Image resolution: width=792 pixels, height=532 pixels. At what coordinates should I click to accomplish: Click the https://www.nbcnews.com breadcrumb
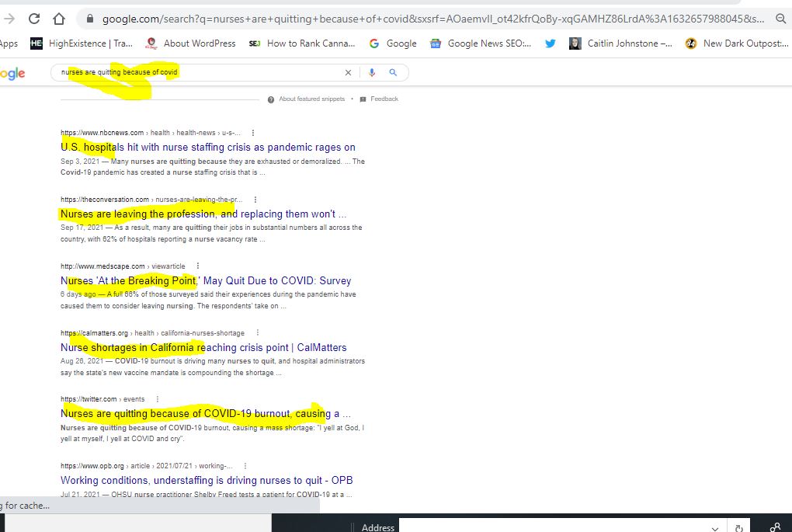coord(151,133)
